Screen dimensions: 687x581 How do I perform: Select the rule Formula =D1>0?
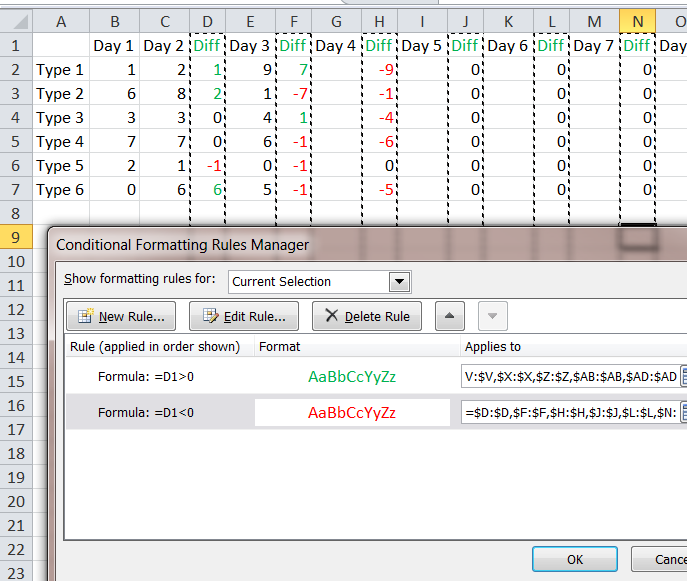pos(145,377)
